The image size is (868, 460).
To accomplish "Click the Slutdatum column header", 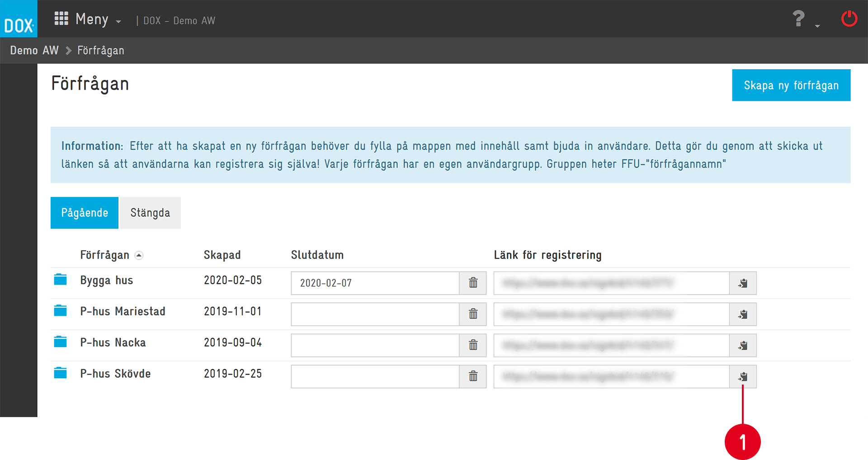I will 317,255.
